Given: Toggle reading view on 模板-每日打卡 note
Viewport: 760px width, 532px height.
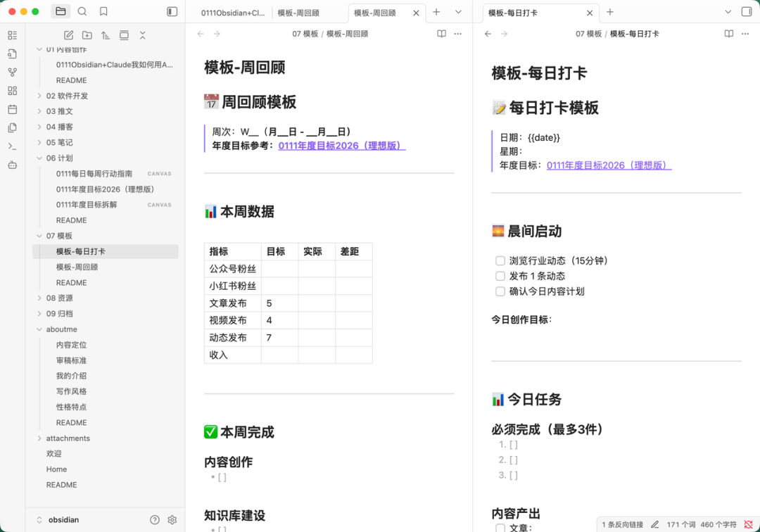Looking at the screenshot, I should (728, 33).
